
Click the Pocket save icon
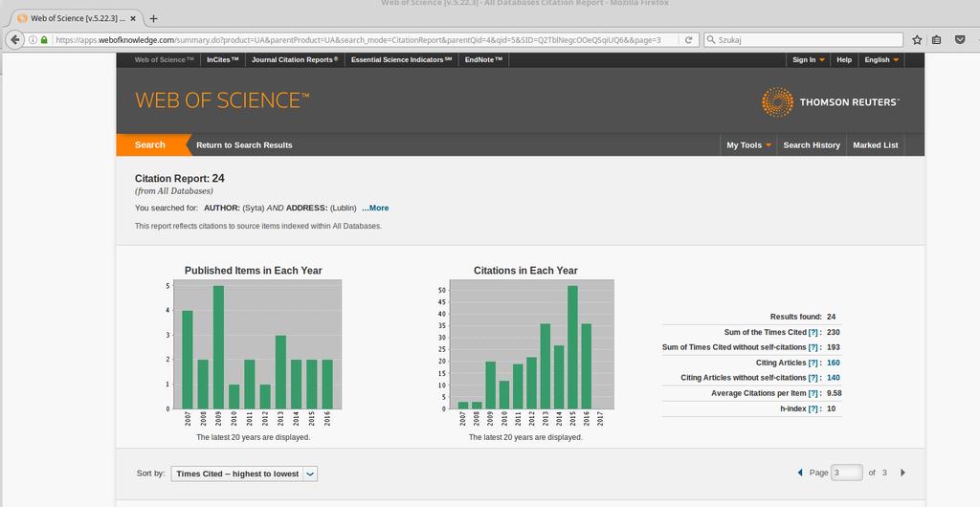click(960, 40)
